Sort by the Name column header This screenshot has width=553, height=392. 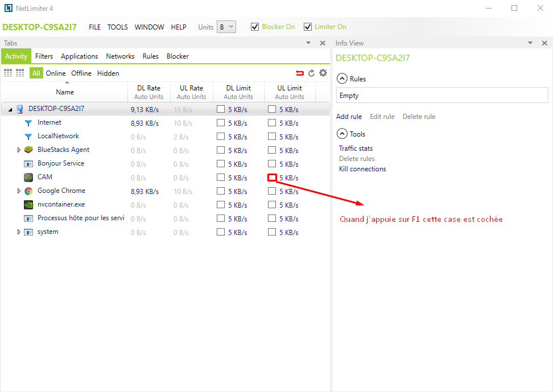pyautogui.click(x=65, y=92)
